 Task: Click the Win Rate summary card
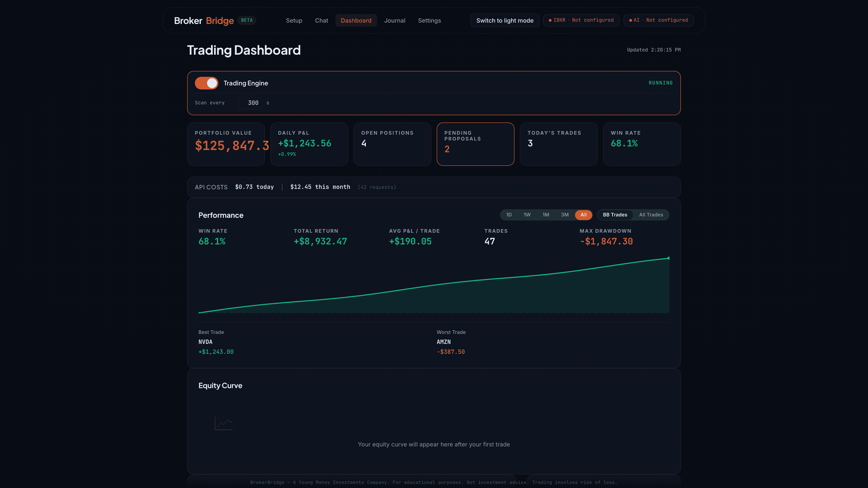[642, 144]
